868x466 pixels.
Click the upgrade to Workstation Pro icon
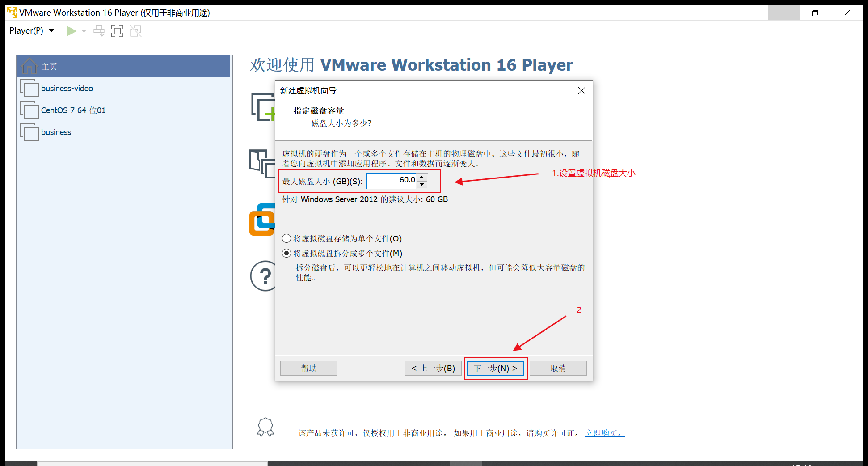262,219
